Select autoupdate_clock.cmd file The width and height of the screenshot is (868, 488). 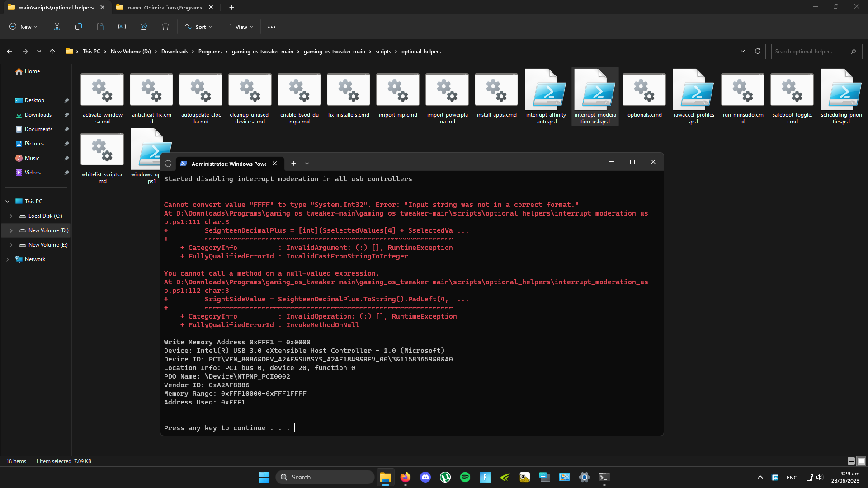[201, 97]
